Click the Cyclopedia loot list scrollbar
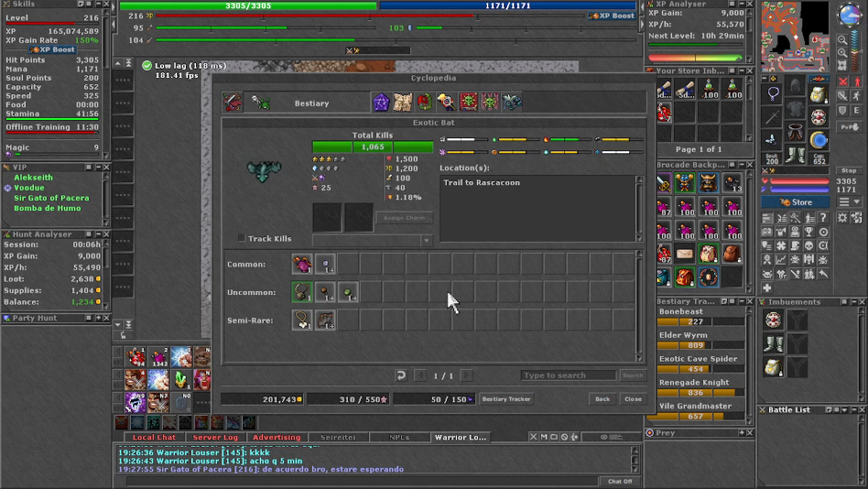Viewport: 868px width, 489px height. [639, 305]
